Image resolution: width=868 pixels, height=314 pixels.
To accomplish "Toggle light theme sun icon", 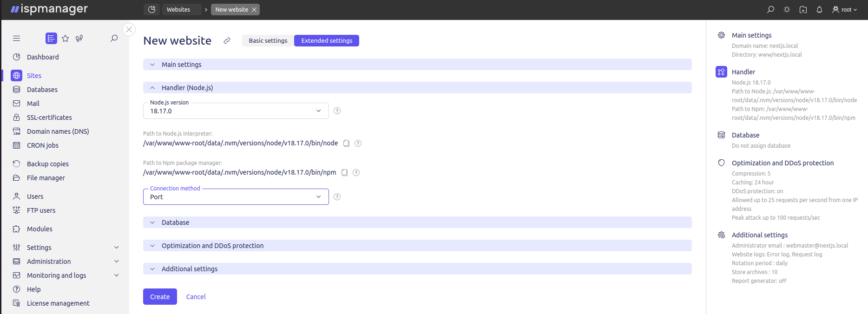I will click(787, 9).
